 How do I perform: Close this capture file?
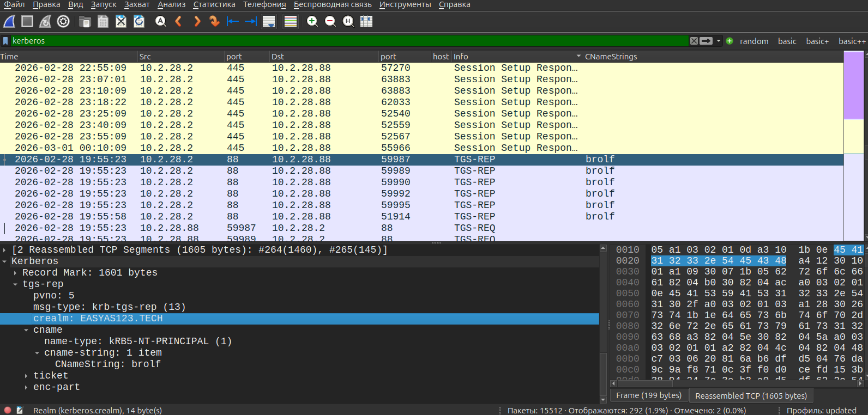120,21
